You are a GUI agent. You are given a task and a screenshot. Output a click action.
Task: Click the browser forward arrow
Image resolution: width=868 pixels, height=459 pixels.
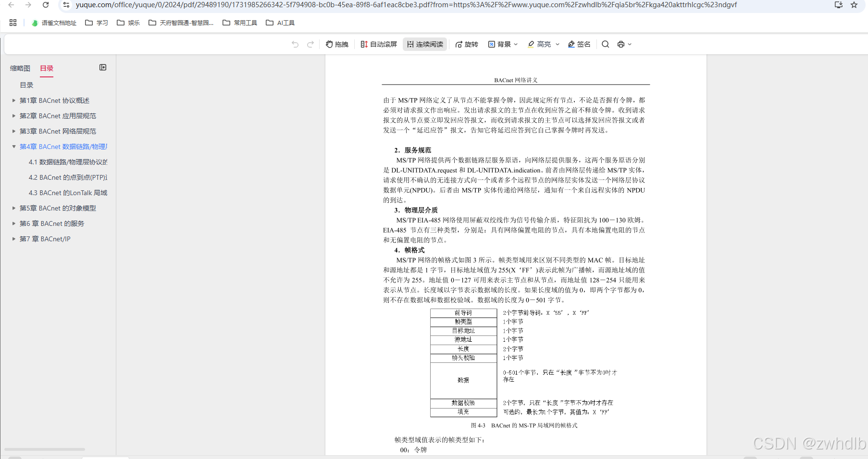pyautogui.click(x=28, y=5)
